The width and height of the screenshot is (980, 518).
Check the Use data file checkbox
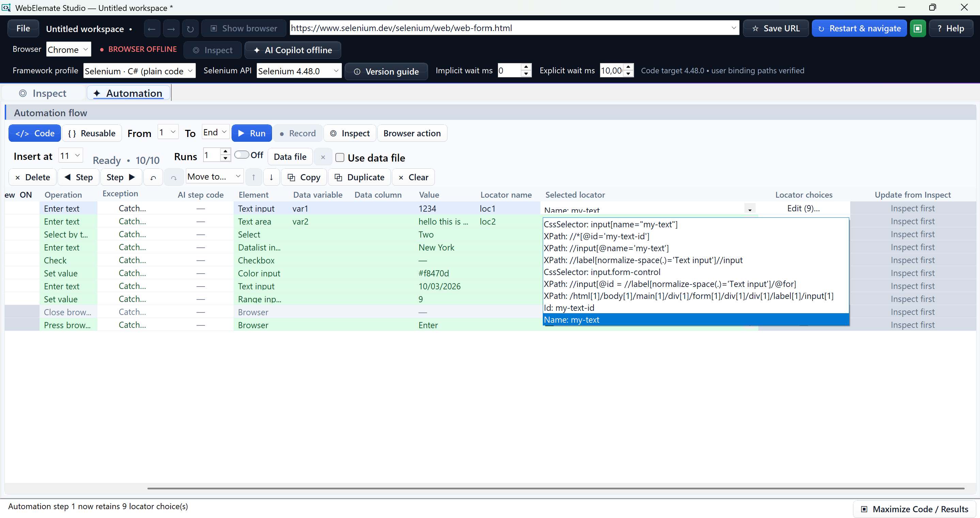pyautogui.click(x=340, y=157)
